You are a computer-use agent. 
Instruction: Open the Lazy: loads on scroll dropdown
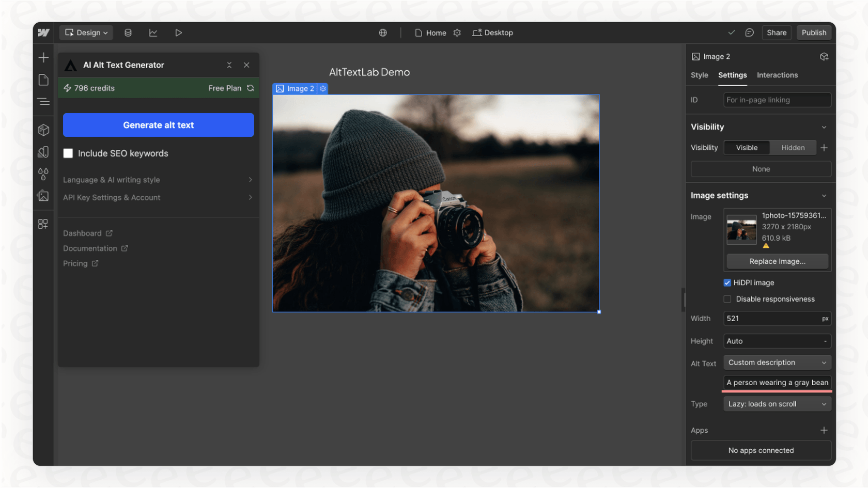pos(777,404)
